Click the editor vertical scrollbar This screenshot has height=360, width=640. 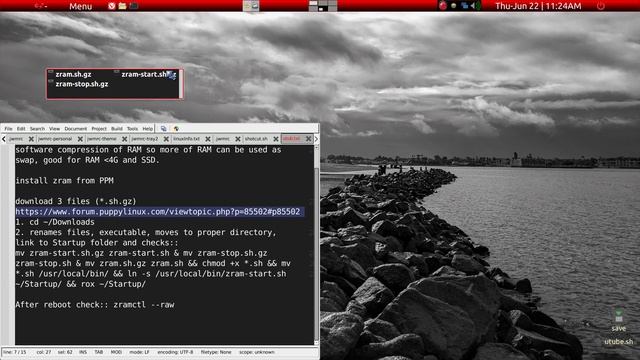point(317,245)
